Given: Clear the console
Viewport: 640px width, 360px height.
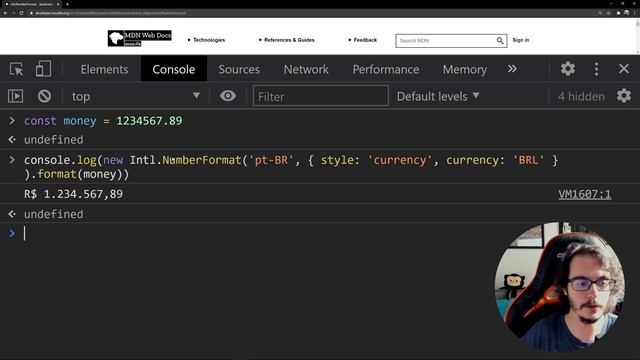Looking at the screenshot, I should pos(44,96).
